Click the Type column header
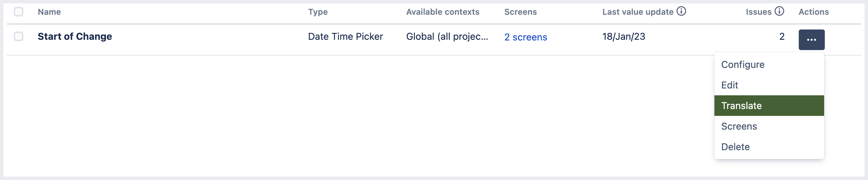Screen dimensions: 868x180 point(318,12)
